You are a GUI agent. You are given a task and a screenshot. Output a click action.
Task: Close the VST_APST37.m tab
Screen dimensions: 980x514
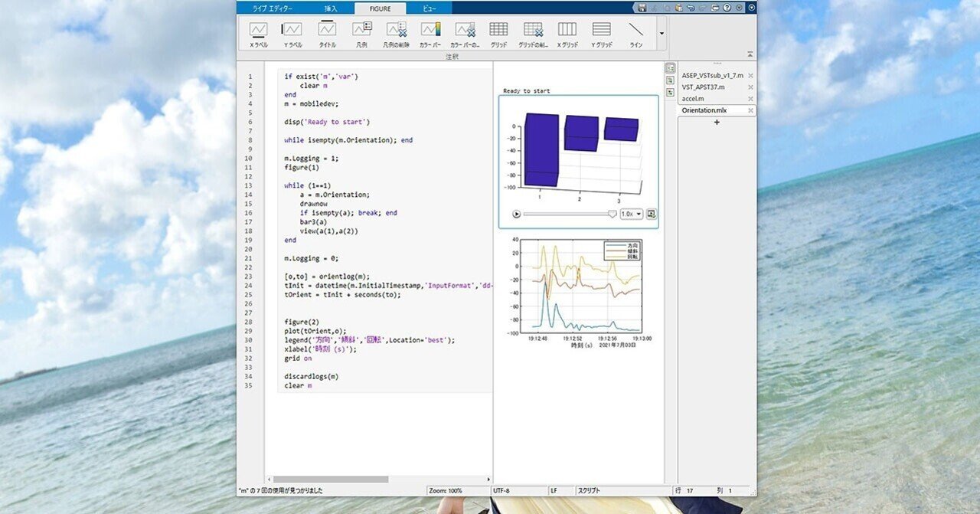[x=750, y=87]
